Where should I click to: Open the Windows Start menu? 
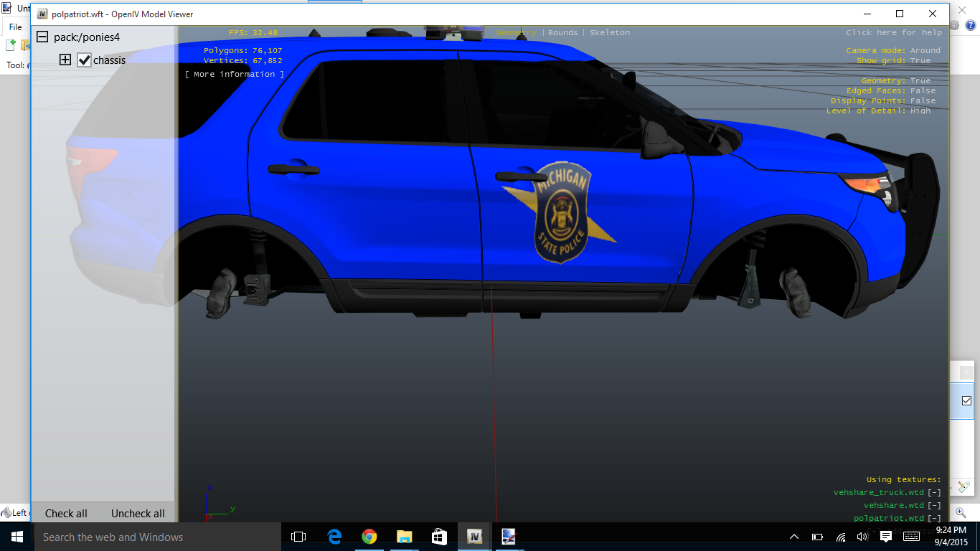16,537
